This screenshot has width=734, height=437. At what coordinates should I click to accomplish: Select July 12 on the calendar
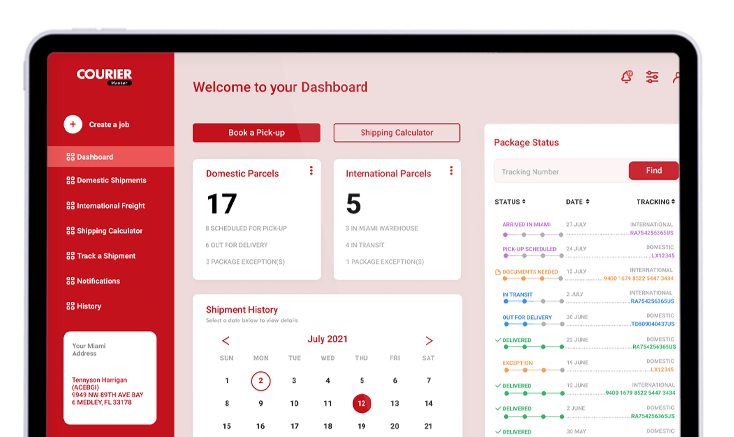pyautogui.click(x=361, y=404)
